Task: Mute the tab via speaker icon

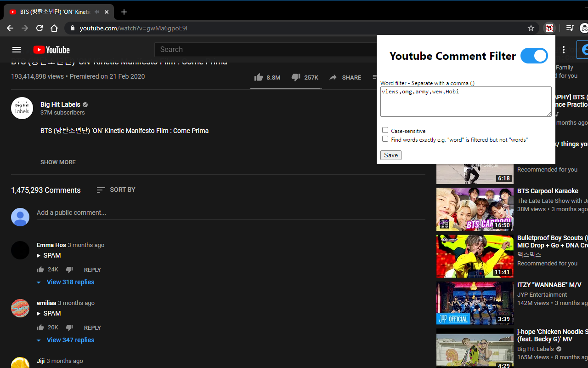Action: 96,12
